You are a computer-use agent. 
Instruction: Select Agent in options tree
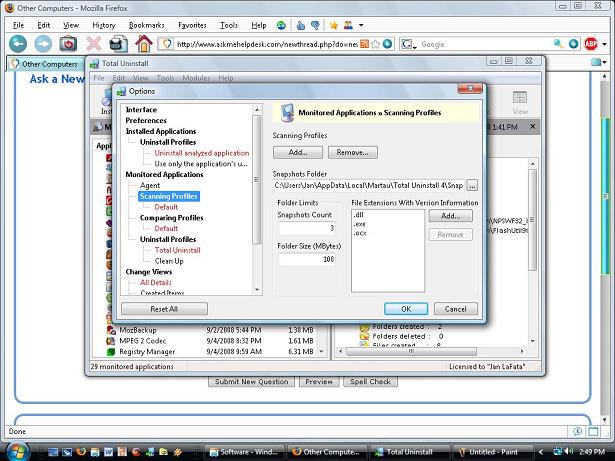tap(150, 185)
